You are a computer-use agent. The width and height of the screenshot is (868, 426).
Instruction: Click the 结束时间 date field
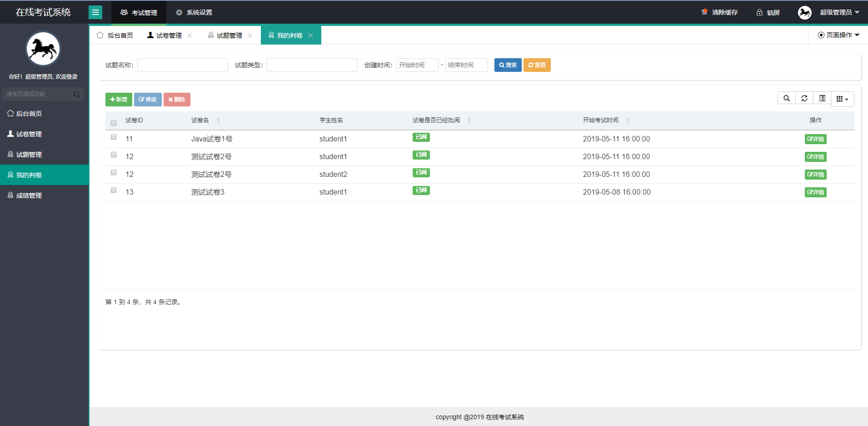(466, 65)
